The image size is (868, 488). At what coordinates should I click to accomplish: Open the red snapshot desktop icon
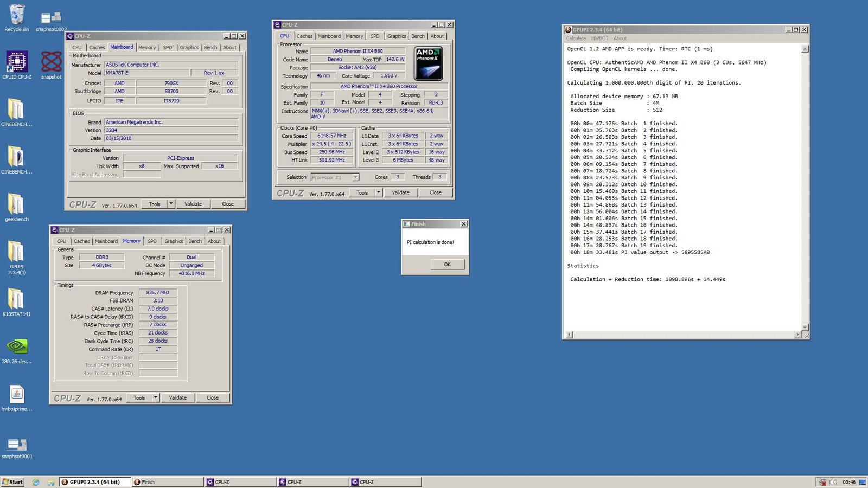(51, 62)
